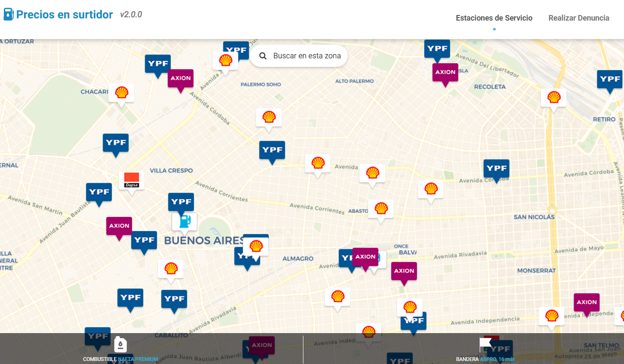Go to the Realizar Denuncia tab

pyautogui.click(x=579, y=18)
